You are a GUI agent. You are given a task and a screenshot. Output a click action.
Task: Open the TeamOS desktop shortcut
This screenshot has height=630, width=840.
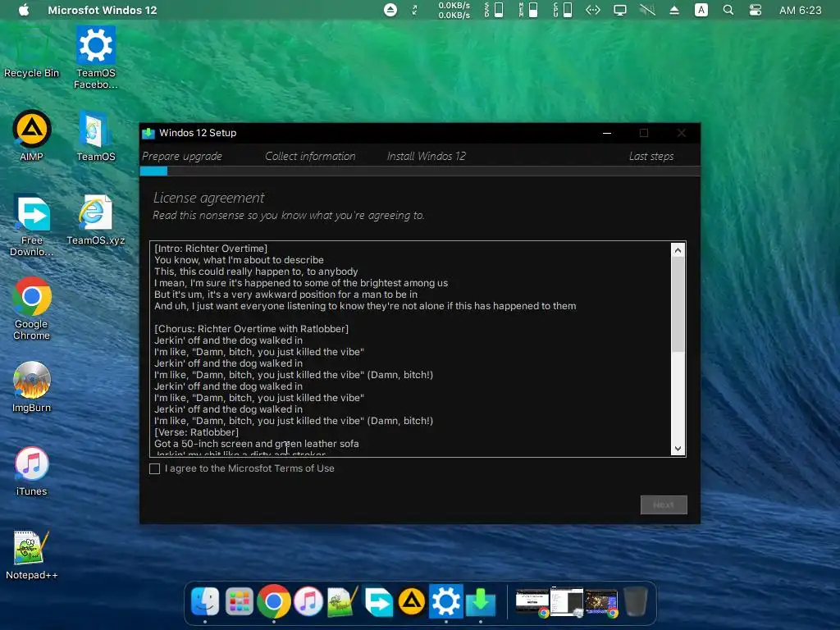coord(96,136)
